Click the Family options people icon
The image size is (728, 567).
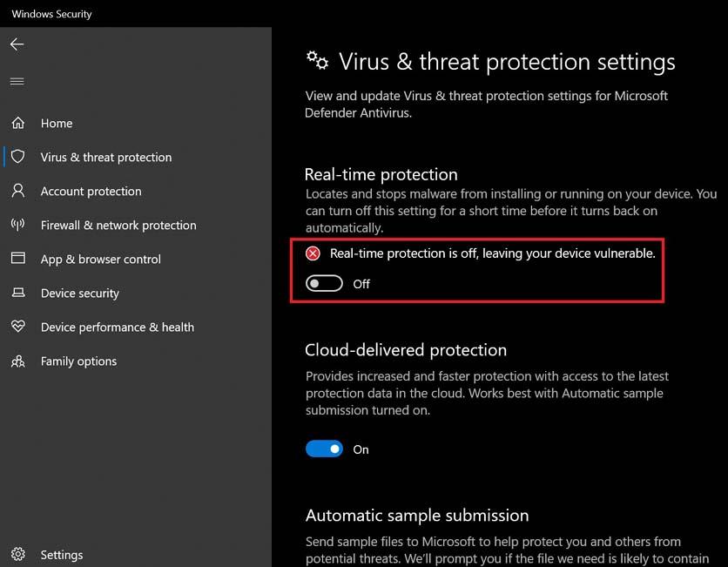[x=18, y=361]
